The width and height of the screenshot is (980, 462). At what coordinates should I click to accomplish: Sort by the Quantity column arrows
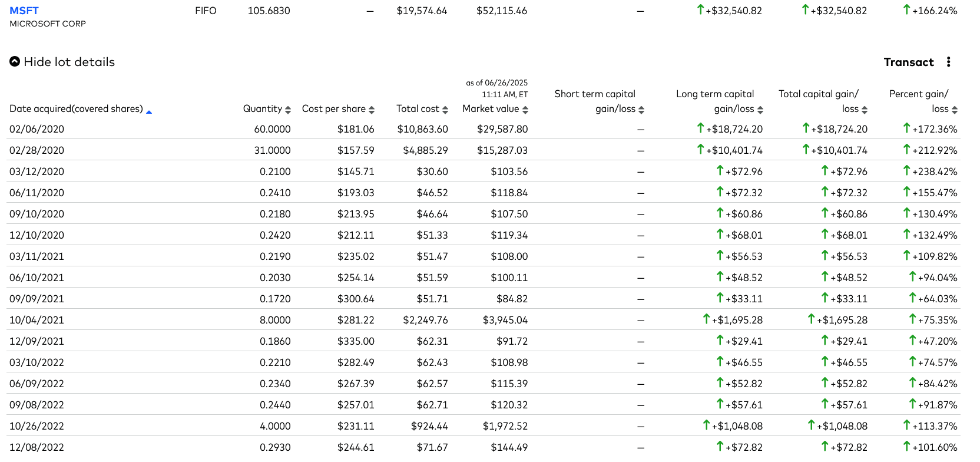(288, 110)
